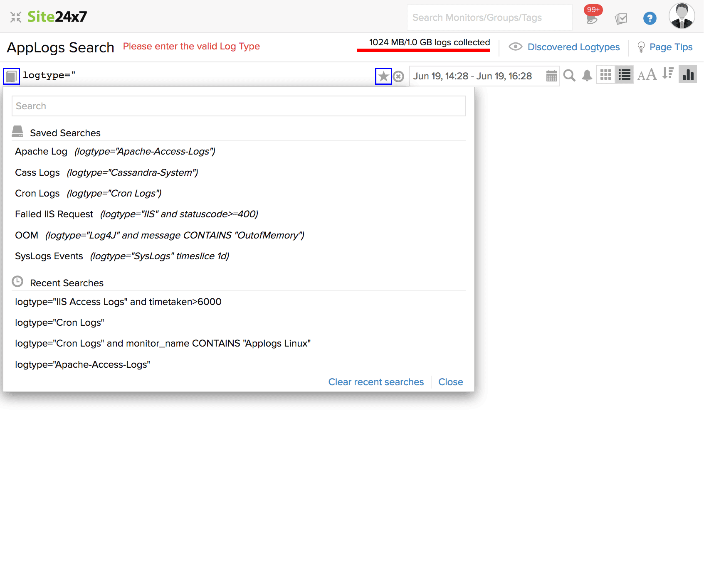Image resolution: width=704 pixels, height=588 pixels.
Task: Toggle the Saved Searches section
Action: [x=65, y=133]
